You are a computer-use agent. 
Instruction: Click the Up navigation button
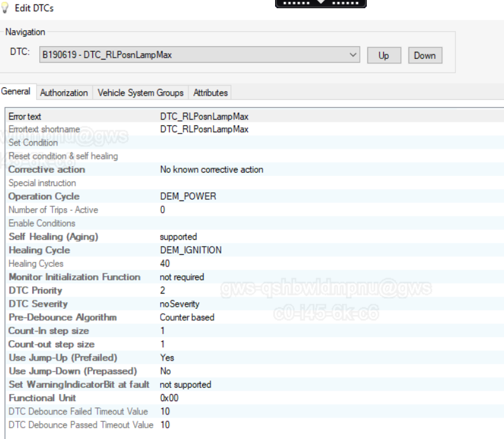click(x=384, y=55)
